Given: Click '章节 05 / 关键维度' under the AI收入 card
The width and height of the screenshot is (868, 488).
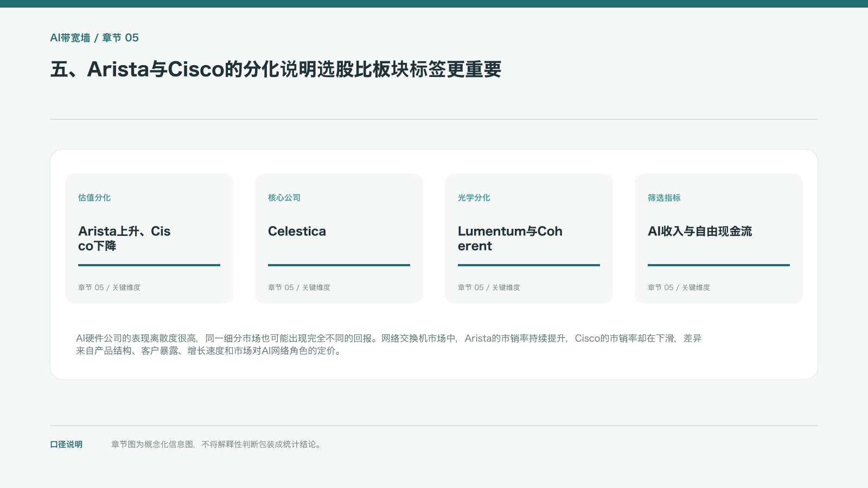Looking at the screenshot, I should coord(679,287).
